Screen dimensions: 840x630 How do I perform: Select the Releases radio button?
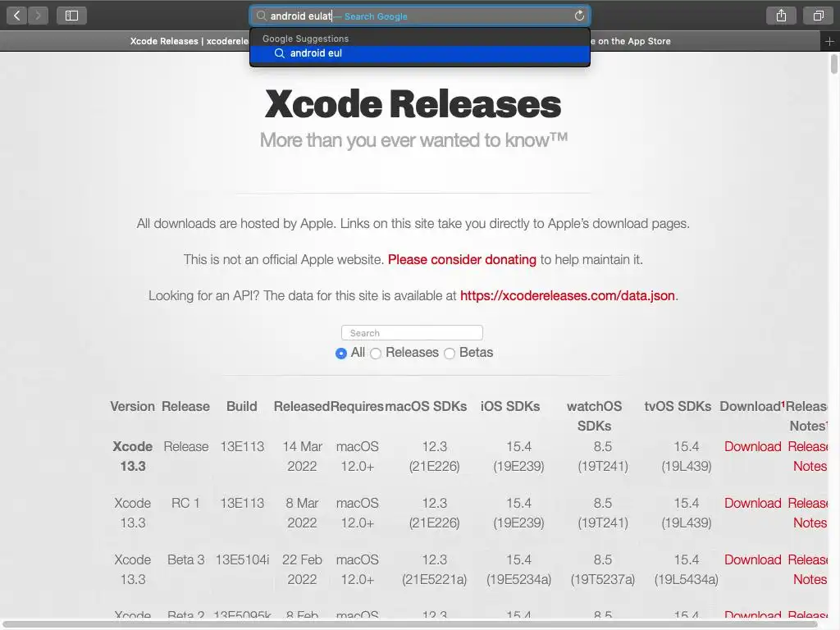click(x=376, y=353)
